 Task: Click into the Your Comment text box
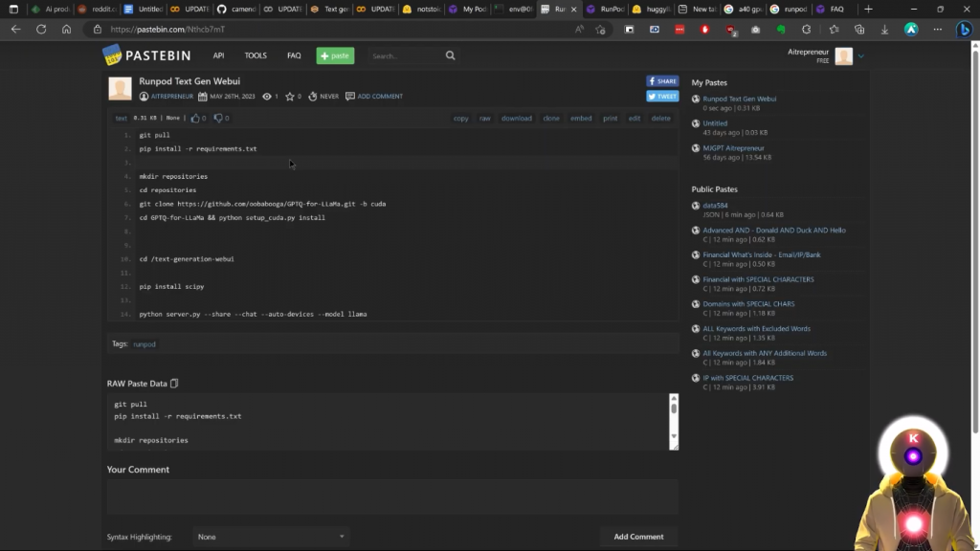click(x=392, y=496)
